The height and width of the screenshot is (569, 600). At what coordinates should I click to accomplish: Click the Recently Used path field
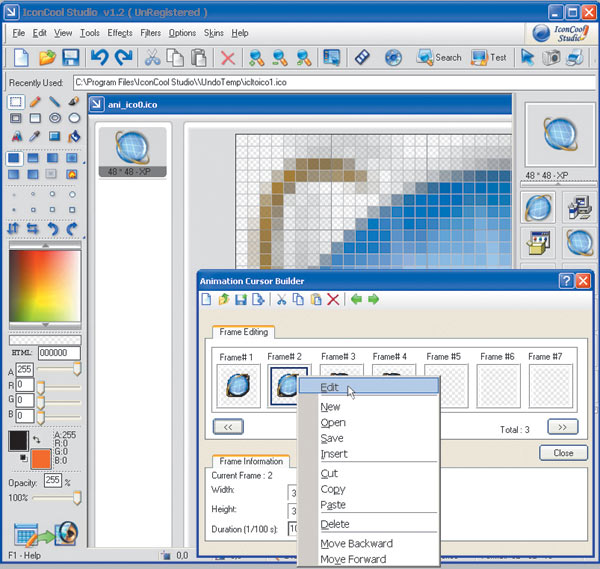pyautogui.click(x=334, y=82)
